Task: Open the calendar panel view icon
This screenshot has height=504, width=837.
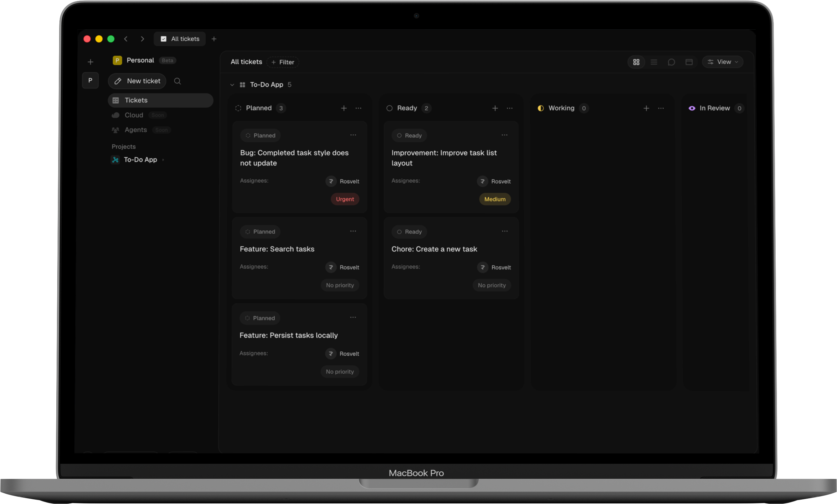Action: coord(689,62)
